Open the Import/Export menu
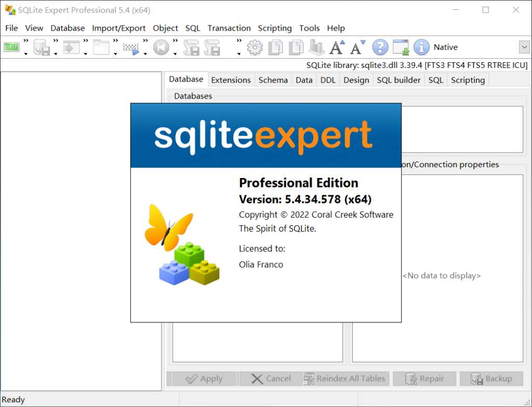Viewport: 532px width, 407px height. click(x=118, y=28)
